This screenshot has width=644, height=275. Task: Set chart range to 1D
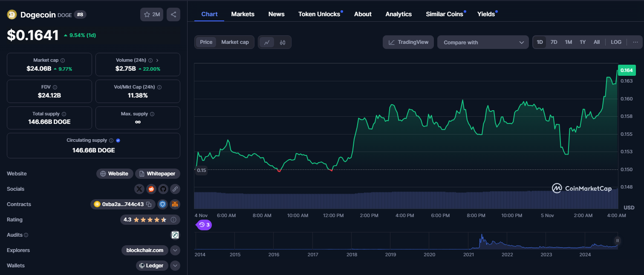[x=540, y=42]
